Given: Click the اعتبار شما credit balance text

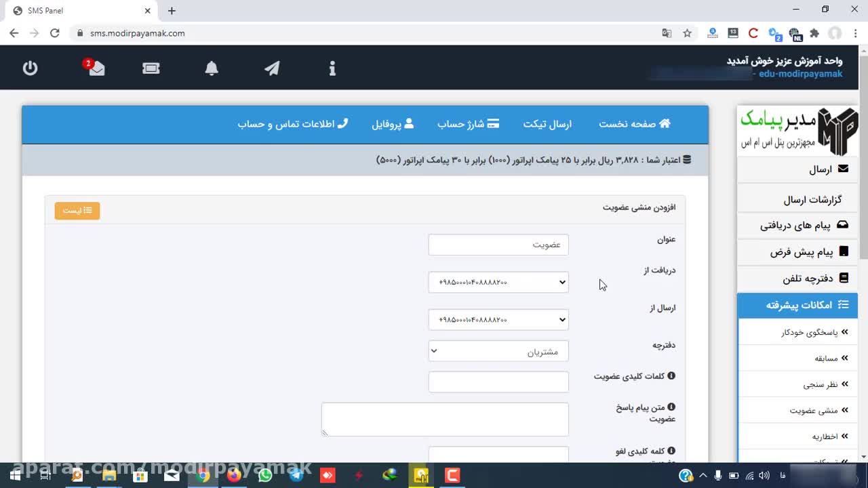Looking at the screenshot, I should tap(533, 160).
